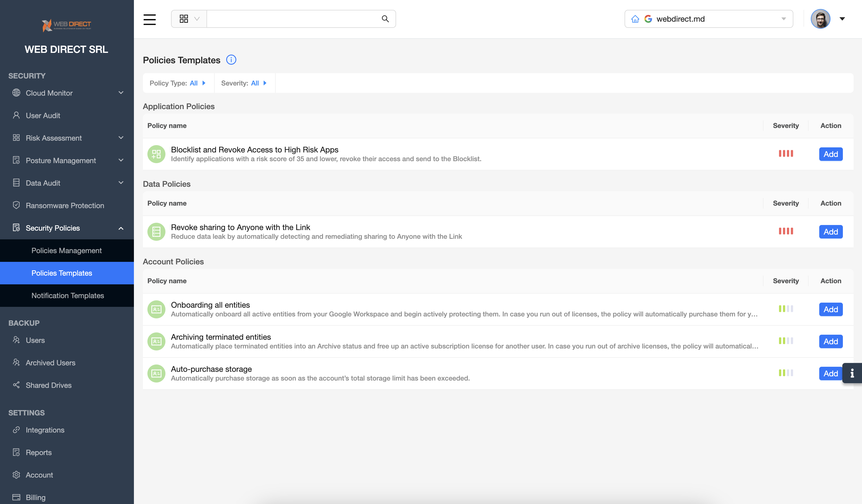Click the Revoke sharing policy icon
The image size is (862, 504).
tap(156, 232)
